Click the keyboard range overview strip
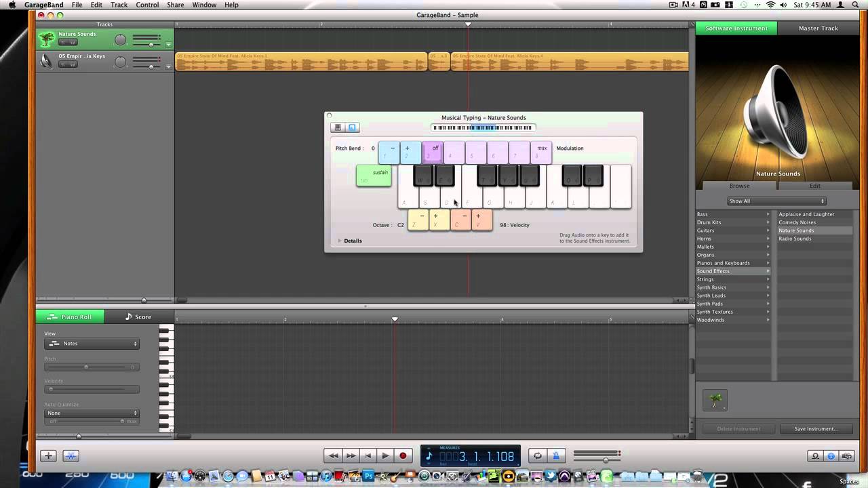Screen dimensions: 868x488 pyautogui.click(x=483, y=127)
